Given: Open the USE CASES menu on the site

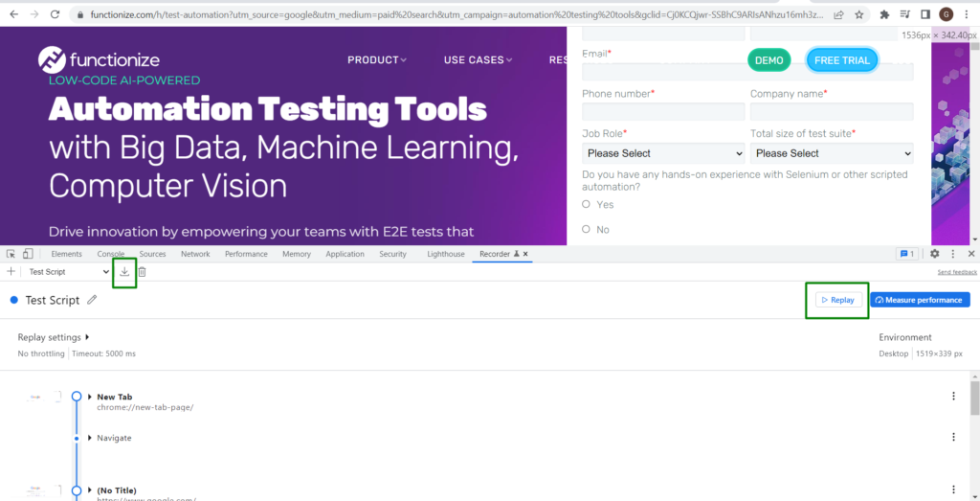Looking at the screenshot, I should point(479,60).
